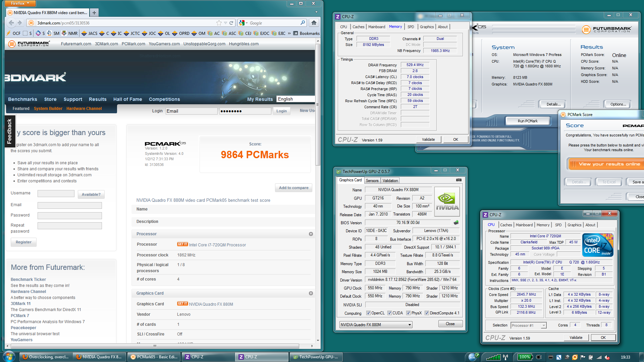Open the Bookmarks menu button in toolbar
The image size is (644, 362).
[306, 33]
